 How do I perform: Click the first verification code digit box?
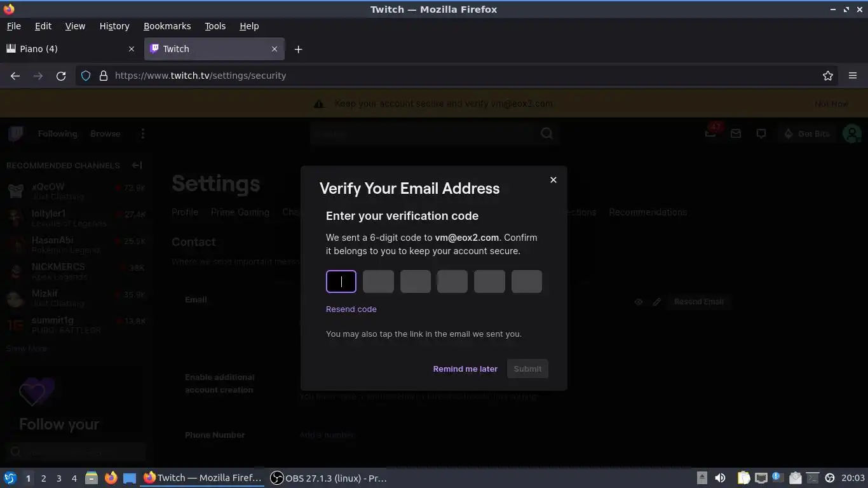[341, 281]
